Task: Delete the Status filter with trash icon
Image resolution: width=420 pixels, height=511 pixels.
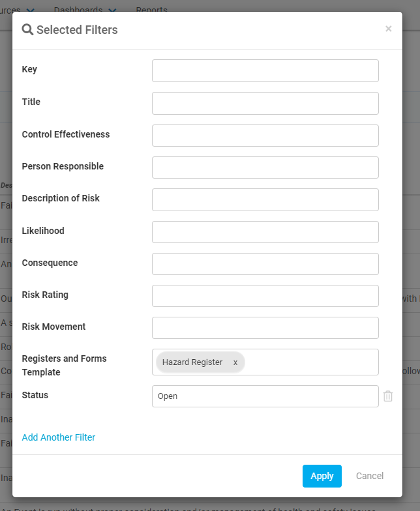Action: click(x=387, y=396)
